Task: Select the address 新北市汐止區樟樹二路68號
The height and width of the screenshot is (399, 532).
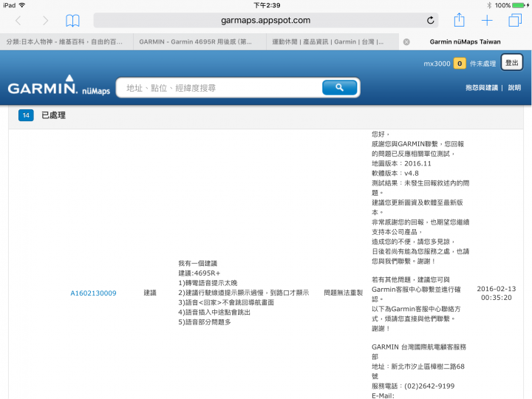Action: click(418, 371)
